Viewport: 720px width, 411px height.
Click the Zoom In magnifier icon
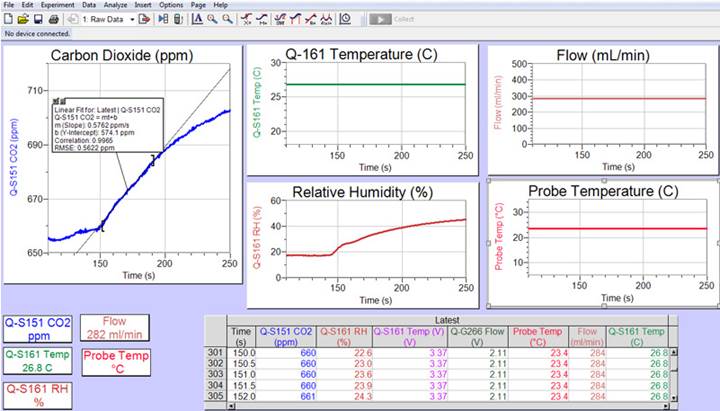point(213,19)
